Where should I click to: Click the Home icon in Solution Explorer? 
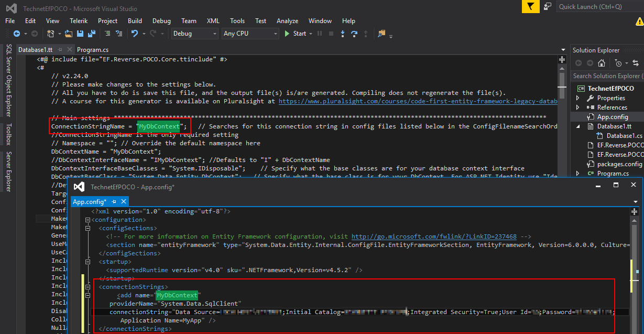(x=601, y=63)
